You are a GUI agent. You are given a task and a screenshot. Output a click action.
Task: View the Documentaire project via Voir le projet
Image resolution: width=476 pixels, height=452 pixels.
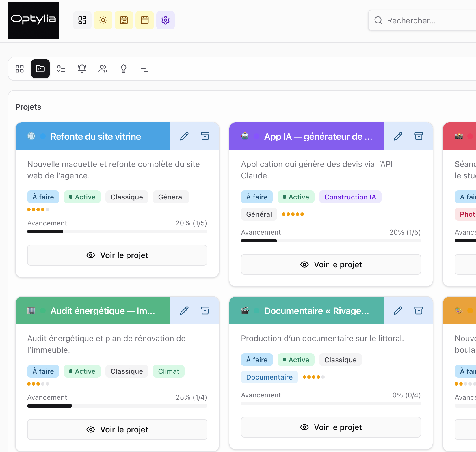pos(331,427)
